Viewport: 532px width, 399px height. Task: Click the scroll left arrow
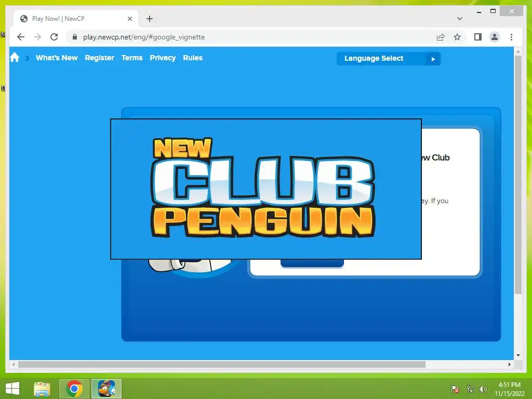pos(14,364)
